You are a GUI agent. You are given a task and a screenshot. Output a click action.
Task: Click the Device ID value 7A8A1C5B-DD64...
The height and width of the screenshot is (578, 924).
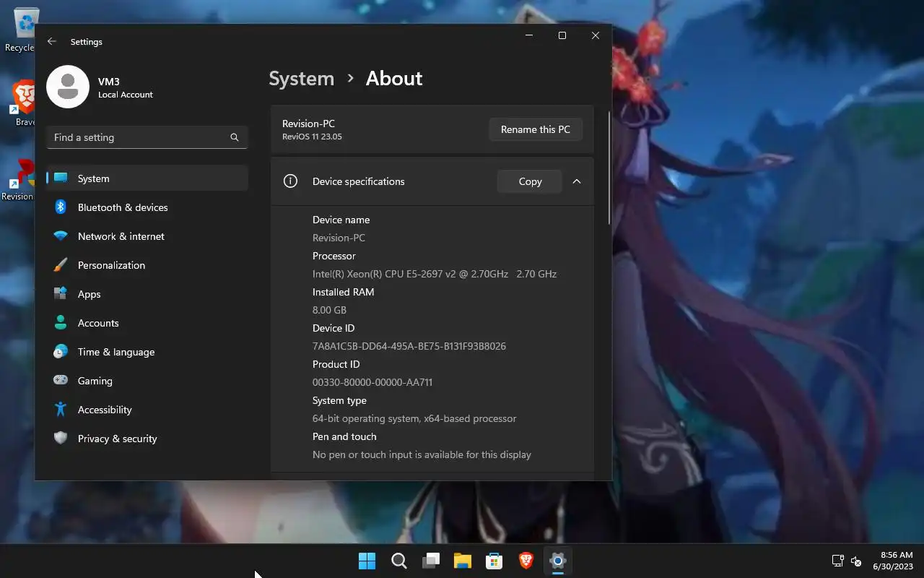click(x=409, y=346)
